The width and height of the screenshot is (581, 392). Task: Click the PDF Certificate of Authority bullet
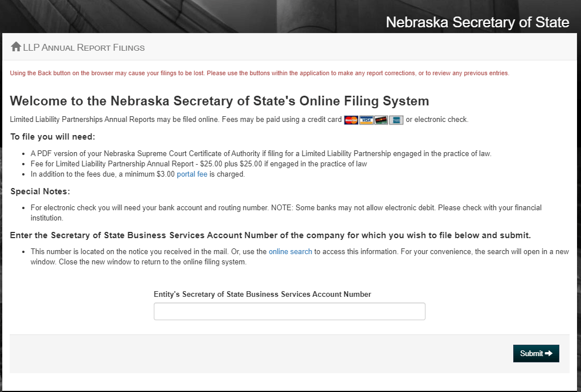pyautogui.click(x=261, y=153)
